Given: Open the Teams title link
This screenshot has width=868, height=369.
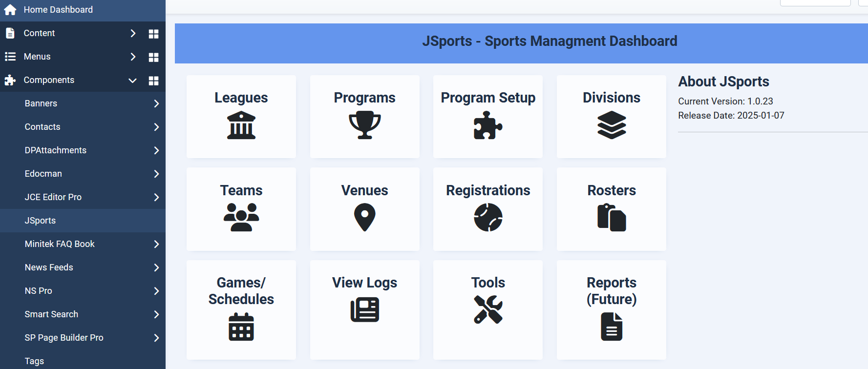Looking at the screenshot, I should coord(241,190).
